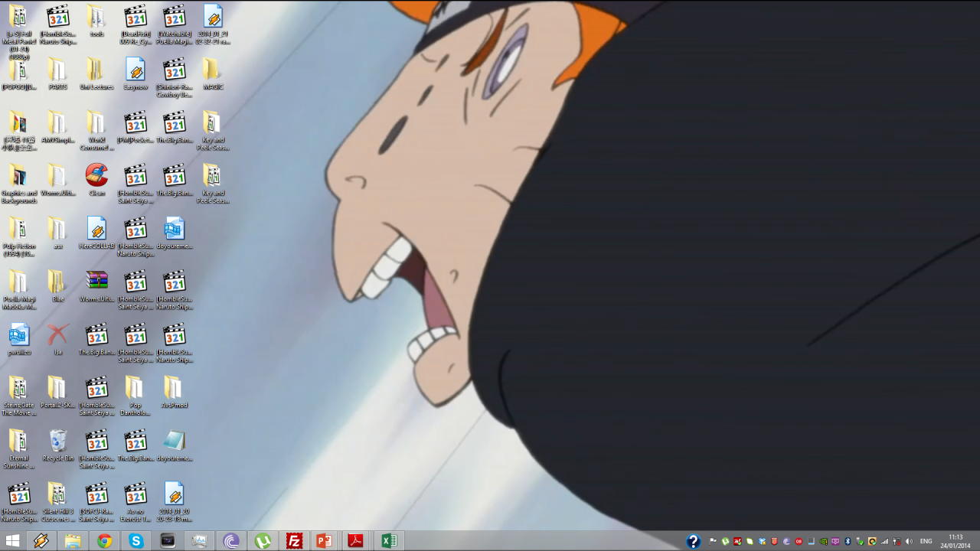The image size is (980, 551).
Task: Select the 'pwuiiizu' video file icon
Action: pos(19,339)
